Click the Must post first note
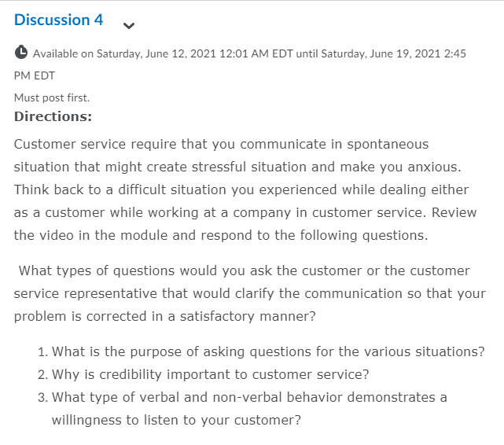The width and height of the screenshot is (504, 445). point(52,97)
